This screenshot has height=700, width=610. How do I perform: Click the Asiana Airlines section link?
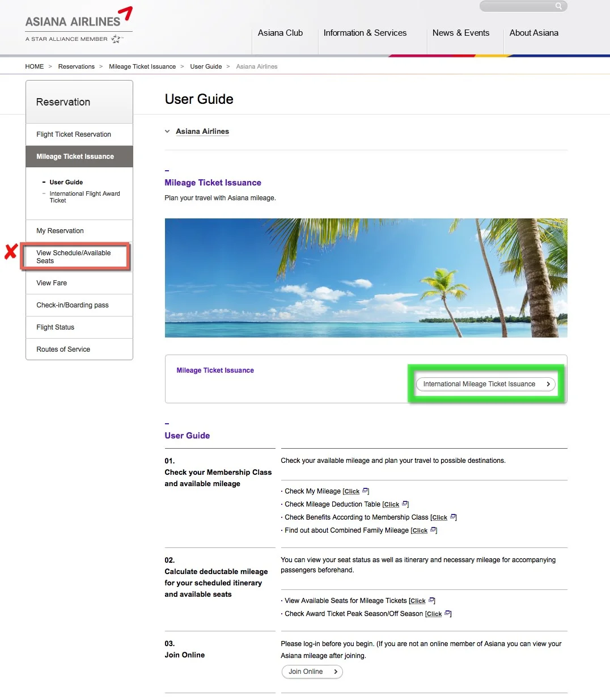point(202,131)
